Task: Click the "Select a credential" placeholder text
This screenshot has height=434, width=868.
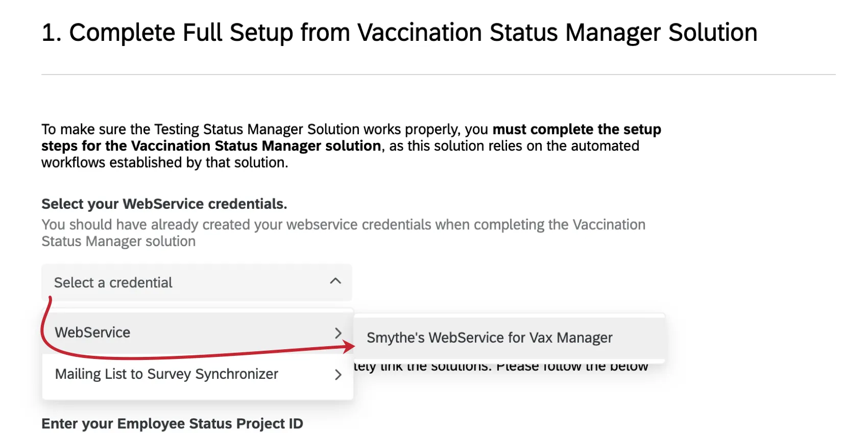Action: [x=113, y=282]
